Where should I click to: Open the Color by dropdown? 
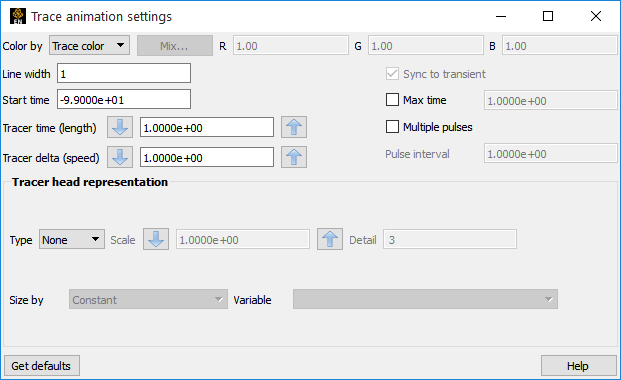click(90, 46)
